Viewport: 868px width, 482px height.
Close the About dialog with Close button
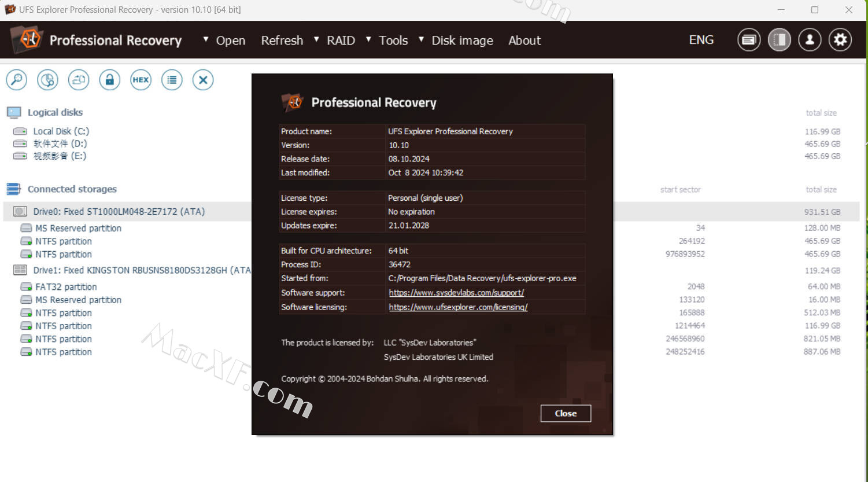(x=566, y=413)
